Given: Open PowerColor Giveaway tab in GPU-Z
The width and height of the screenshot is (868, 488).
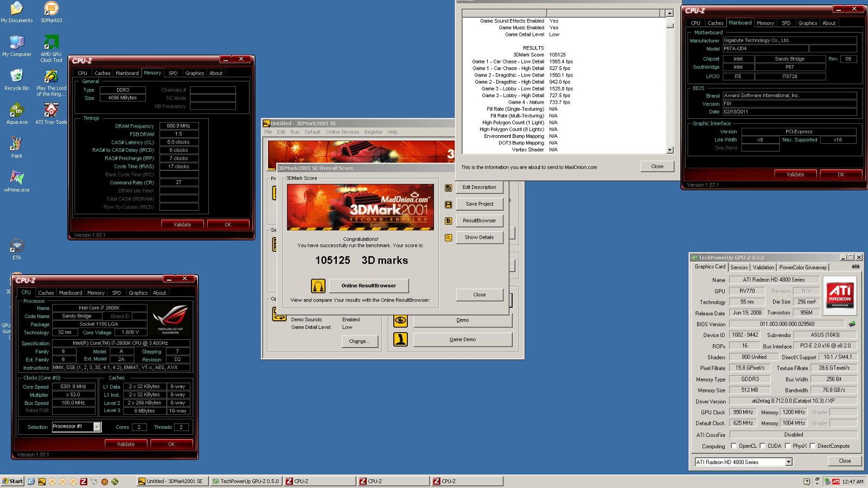Looking at the screenshot, I should pos(803,267).
